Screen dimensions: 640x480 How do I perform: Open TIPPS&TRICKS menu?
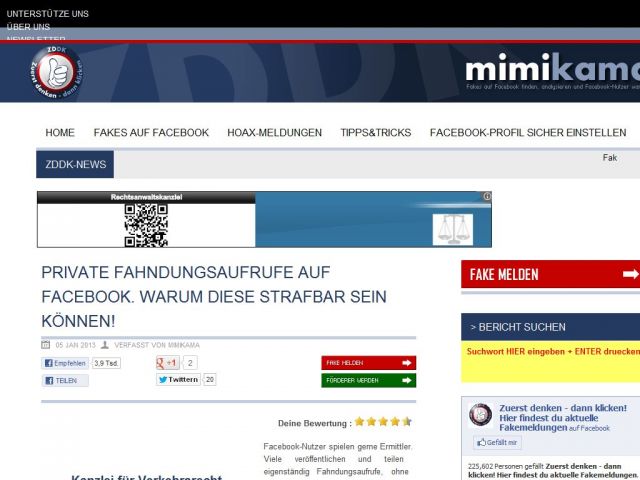click(x=376, y=133)
